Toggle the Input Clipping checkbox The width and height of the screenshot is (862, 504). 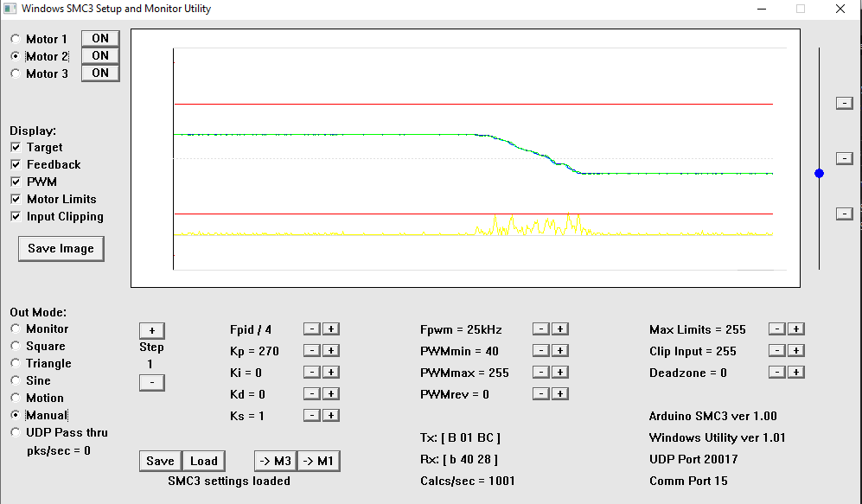pos(16,216)
